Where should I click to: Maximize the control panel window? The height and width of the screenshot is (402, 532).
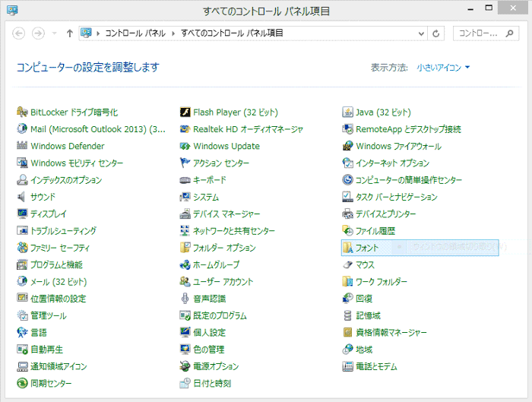tap(489, 8)
